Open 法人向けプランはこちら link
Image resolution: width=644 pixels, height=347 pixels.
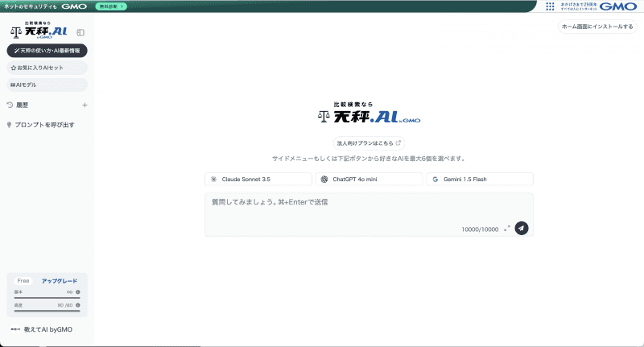[369, 143]
